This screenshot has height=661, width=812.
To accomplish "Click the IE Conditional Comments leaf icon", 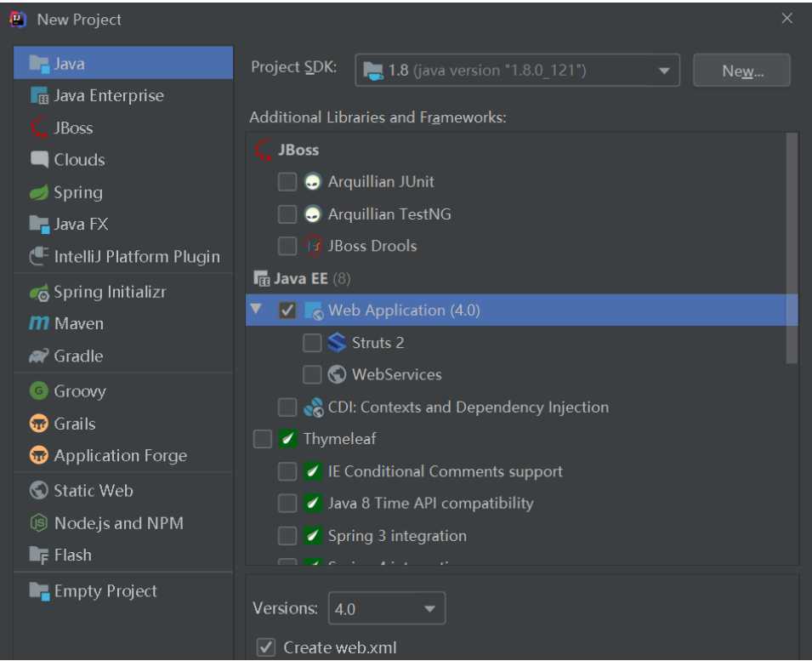I will coord(312,471).
